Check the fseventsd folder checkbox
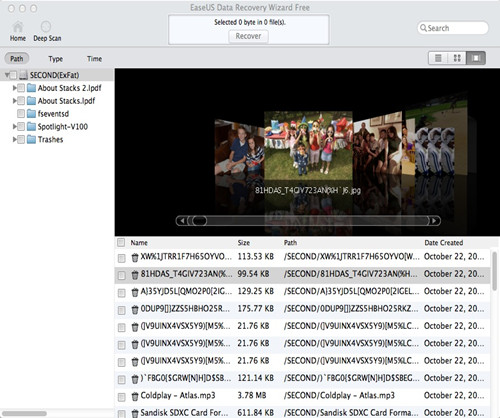The image size is (500, 418). tap(21, 114)
